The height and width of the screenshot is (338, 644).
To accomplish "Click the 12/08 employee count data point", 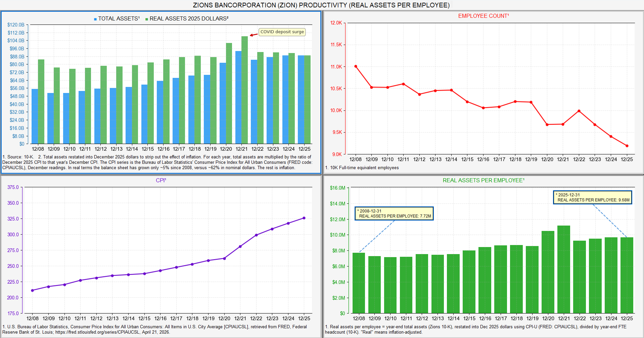I will tap(356, 66).
